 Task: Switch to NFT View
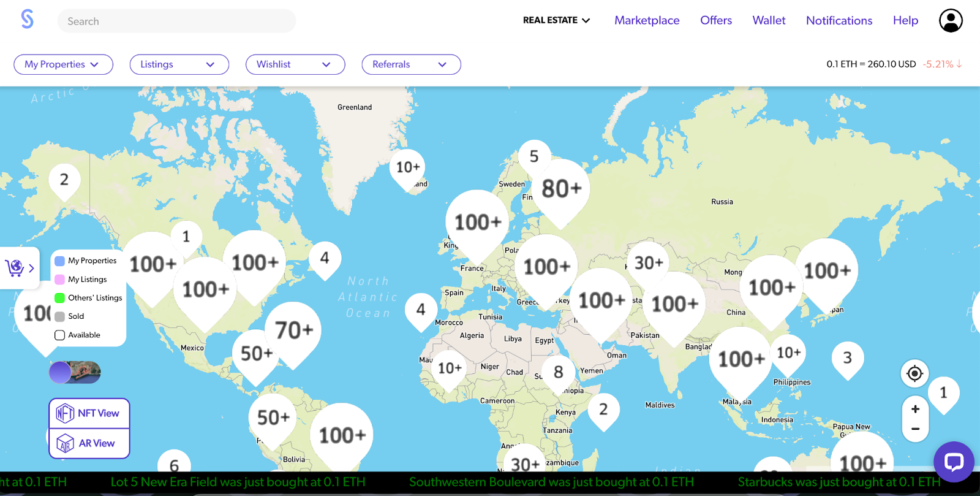pos(89,413)
